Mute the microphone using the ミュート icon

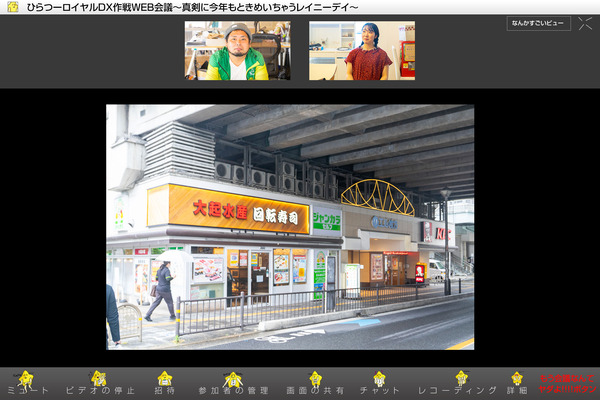[x=25, y=378]
